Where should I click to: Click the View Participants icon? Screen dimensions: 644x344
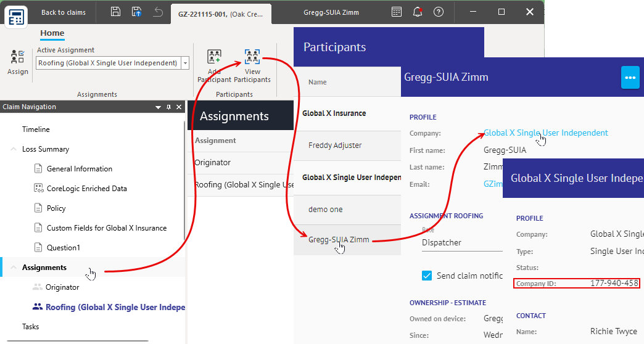(252, 57)
